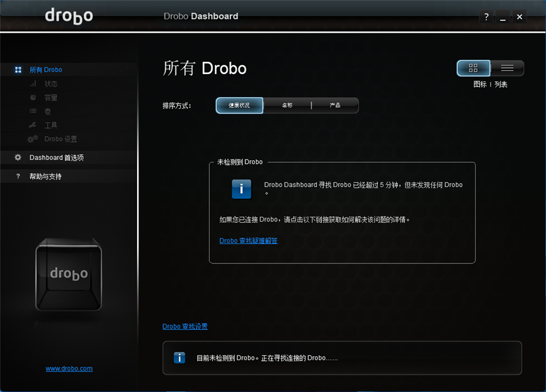Click the Drobo device image in sidebar
Viewport: 546px width, 392px height.
(68, 275)
